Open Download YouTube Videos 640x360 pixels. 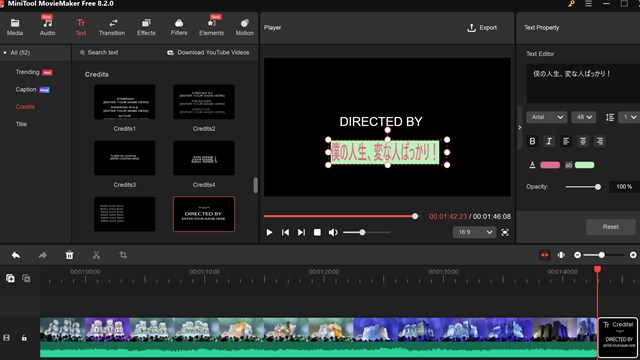click(x=208, y=53)
